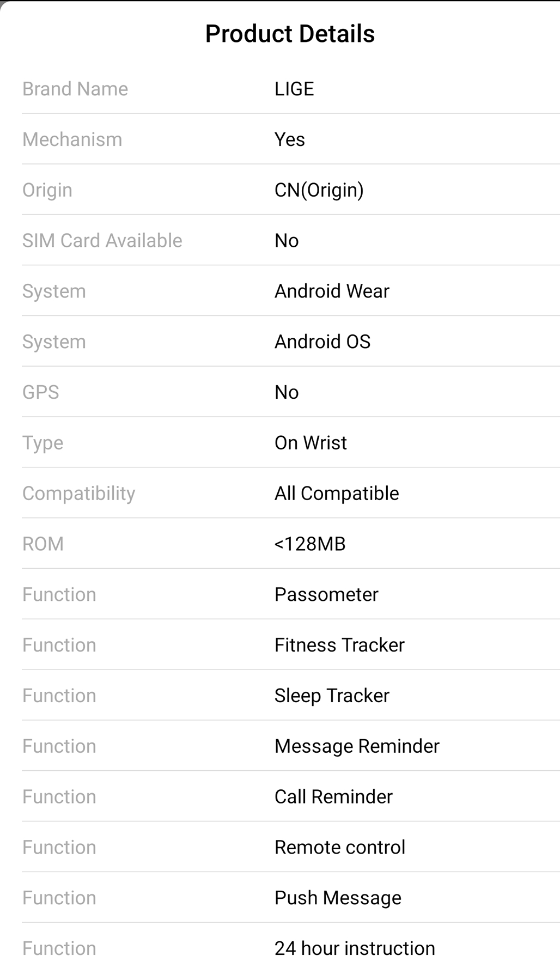Screen dimensions: 560x962
Task: Select the Android OS system value
Action: pos(322,342)
